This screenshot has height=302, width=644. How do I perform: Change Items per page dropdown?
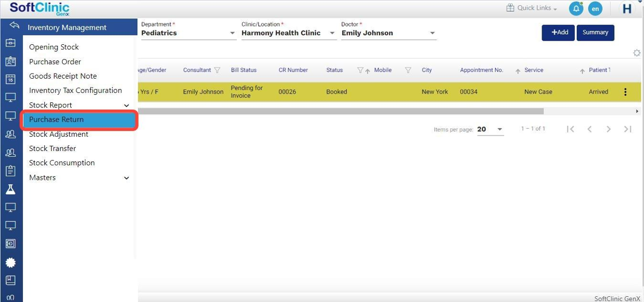[490, 129]
